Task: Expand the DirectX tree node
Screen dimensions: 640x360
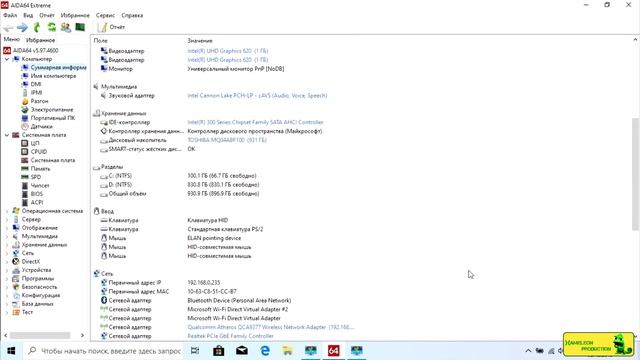Action: click(7, 262)
